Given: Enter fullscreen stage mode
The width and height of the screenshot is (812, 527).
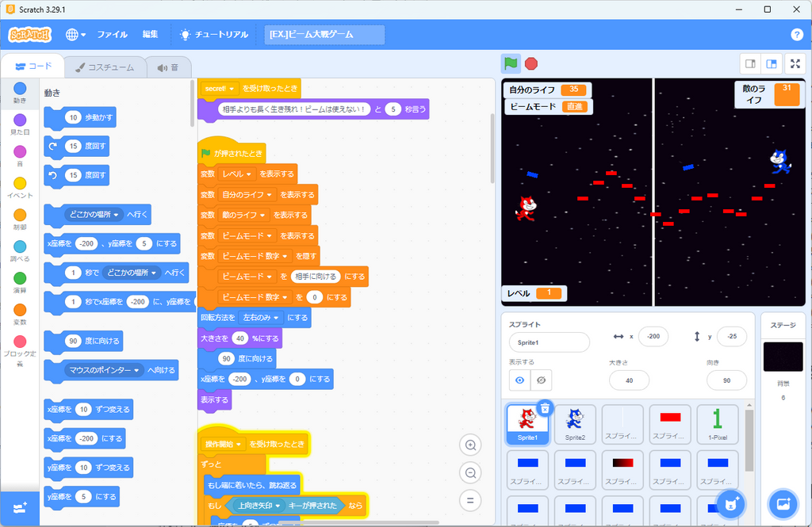Looking at the screenshot, I should [x=794, y=63].
